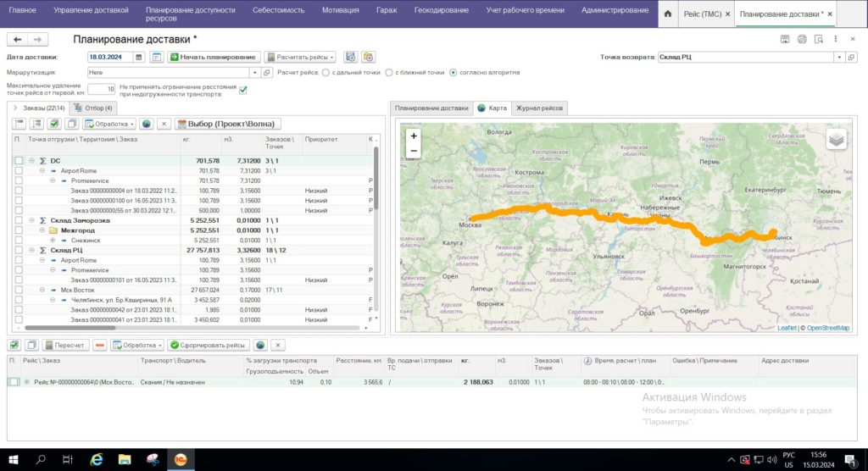The image size is (868, 471).
Task: Click the 'Сформировать рейсы' button
Action: click(x=208, y=346)
